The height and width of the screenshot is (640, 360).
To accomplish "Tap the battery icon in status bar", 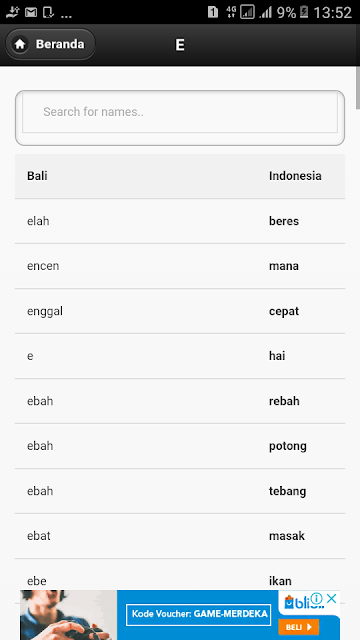I will 304,12.
